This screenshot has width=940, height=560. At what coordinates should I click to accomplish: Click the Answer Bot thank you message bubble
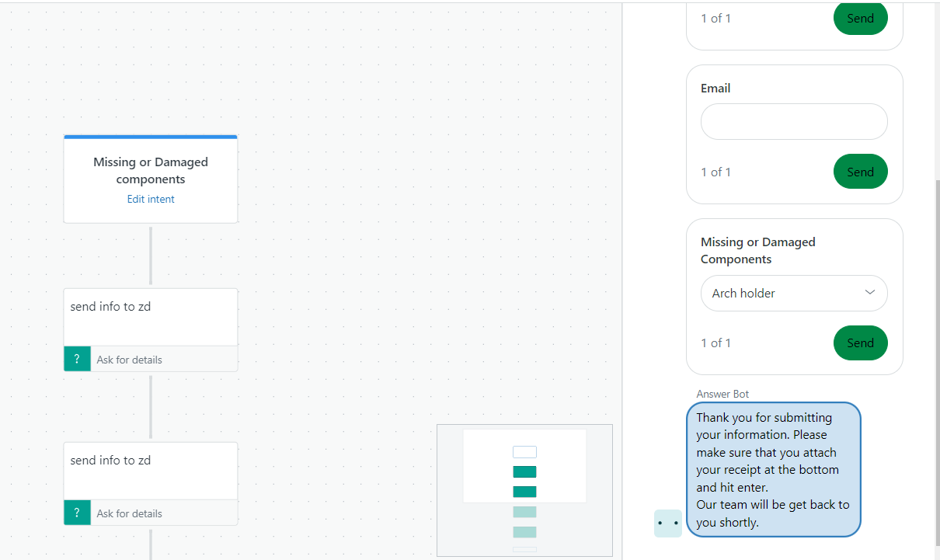click(x=773, y=469)
